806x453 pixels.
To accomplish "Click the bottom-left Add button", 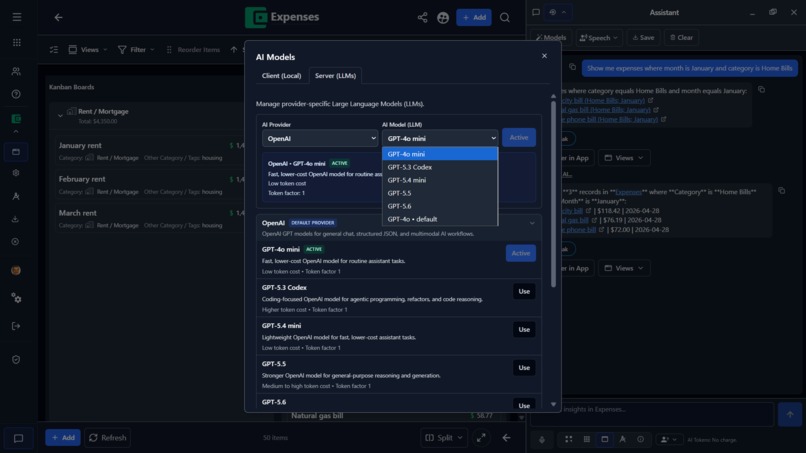I will tap(63, 438).
